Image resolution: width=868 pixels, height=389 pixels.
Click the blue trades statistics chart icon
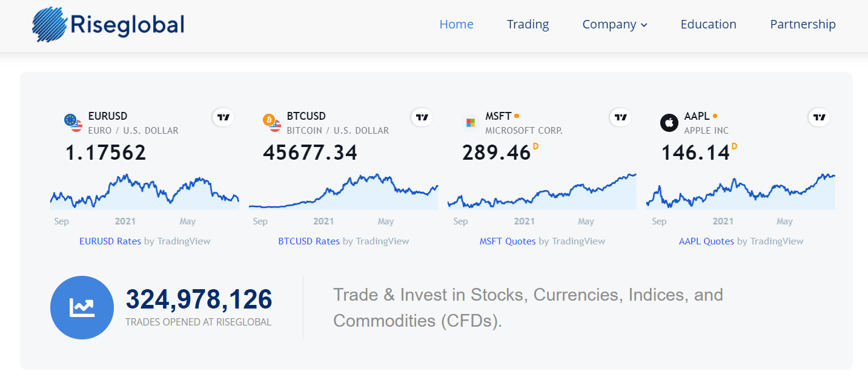tap(82, 307)
